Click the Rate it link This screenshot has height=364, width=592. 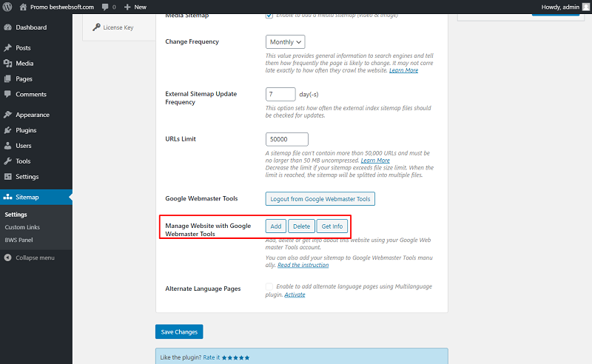click(212, 357)
